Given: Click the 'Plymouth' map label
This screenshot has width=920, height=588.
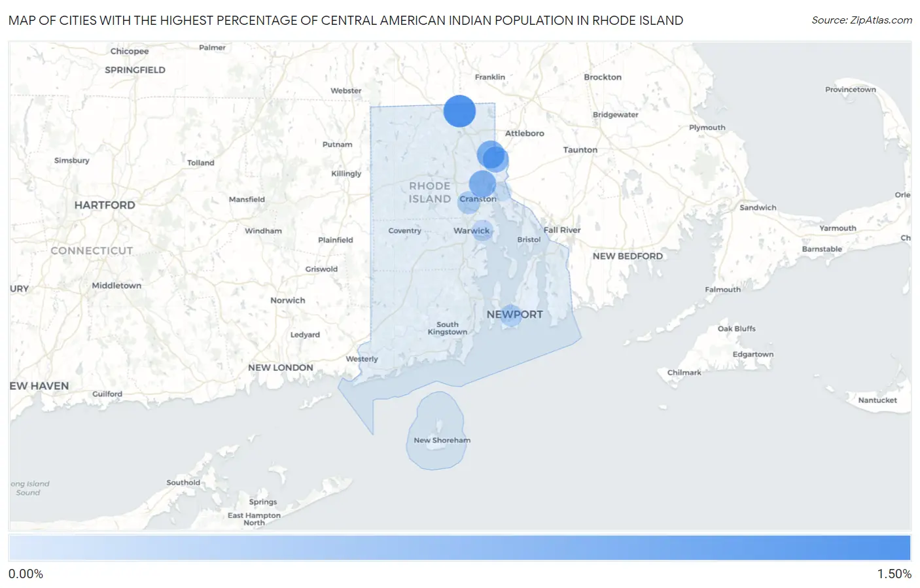Looking at the screenshot, I should pos(707,128).
